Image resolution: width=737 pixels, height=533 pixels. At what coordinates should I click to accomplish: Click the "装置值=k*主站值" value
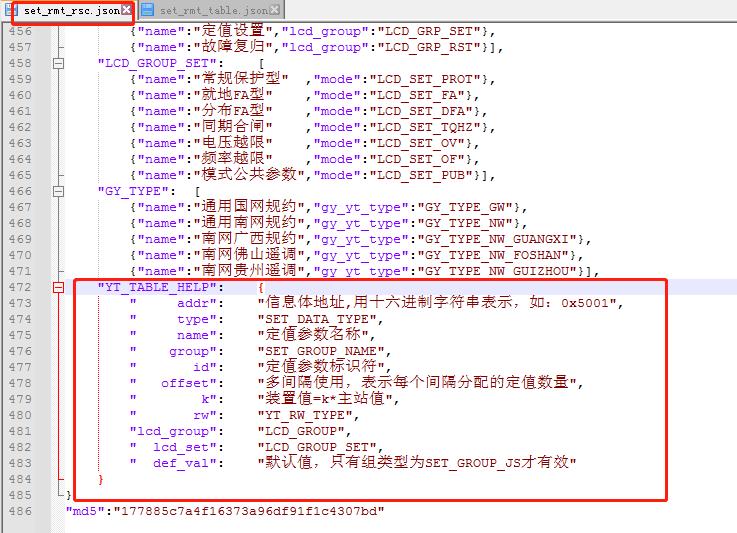tap(325, 399)
